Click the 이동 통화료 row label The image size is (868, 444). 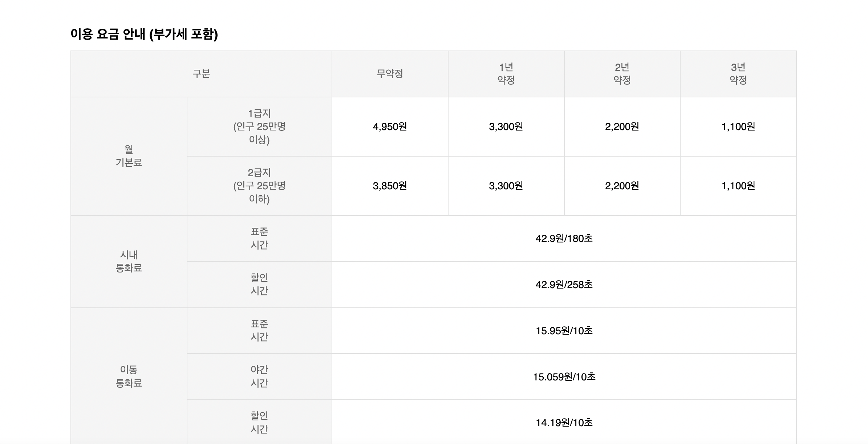pos(129,376)
